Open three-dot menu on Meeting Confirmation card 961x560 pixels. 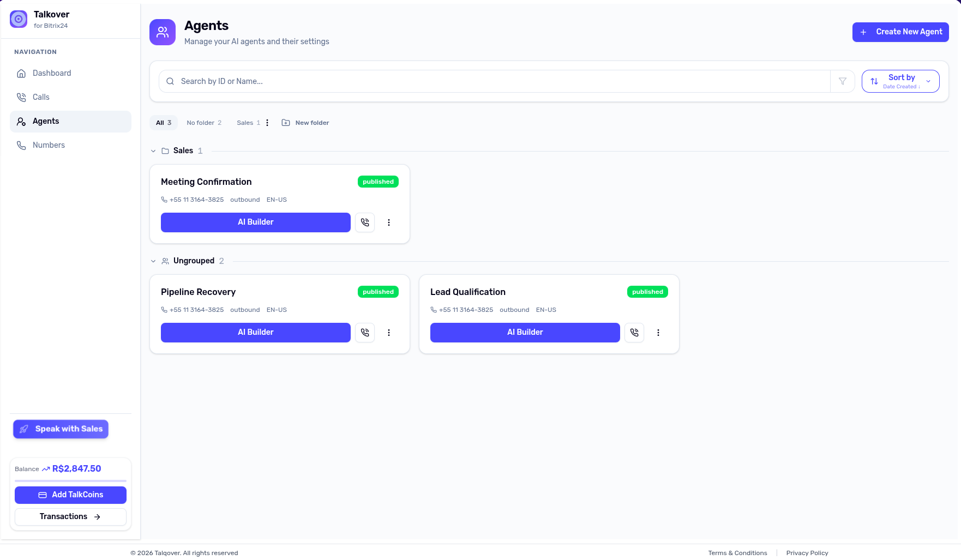tap(389, 222)
